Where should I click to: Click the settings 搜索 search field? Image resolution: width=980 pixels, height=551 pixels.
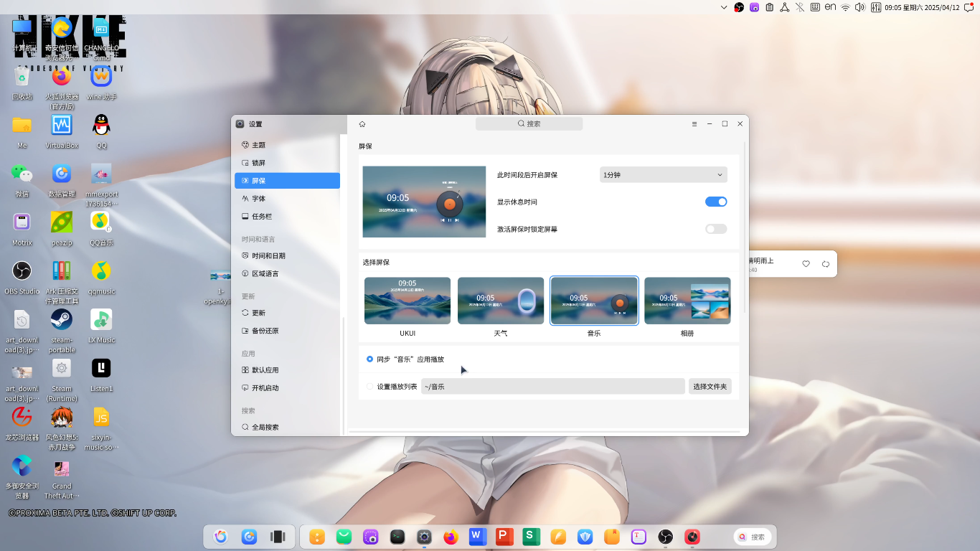coord(529,124)
